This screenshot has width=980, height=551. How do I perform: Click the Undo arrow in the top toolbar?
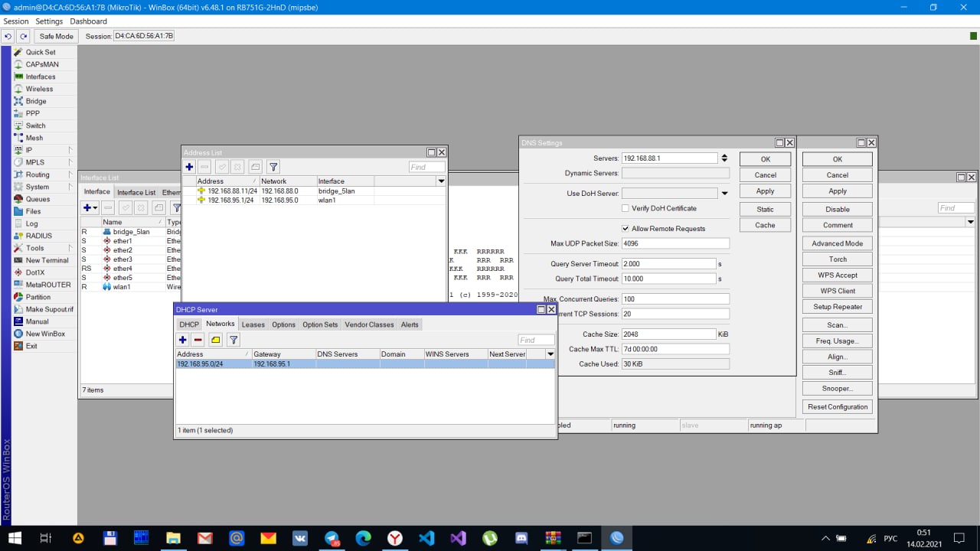[8, 36]
